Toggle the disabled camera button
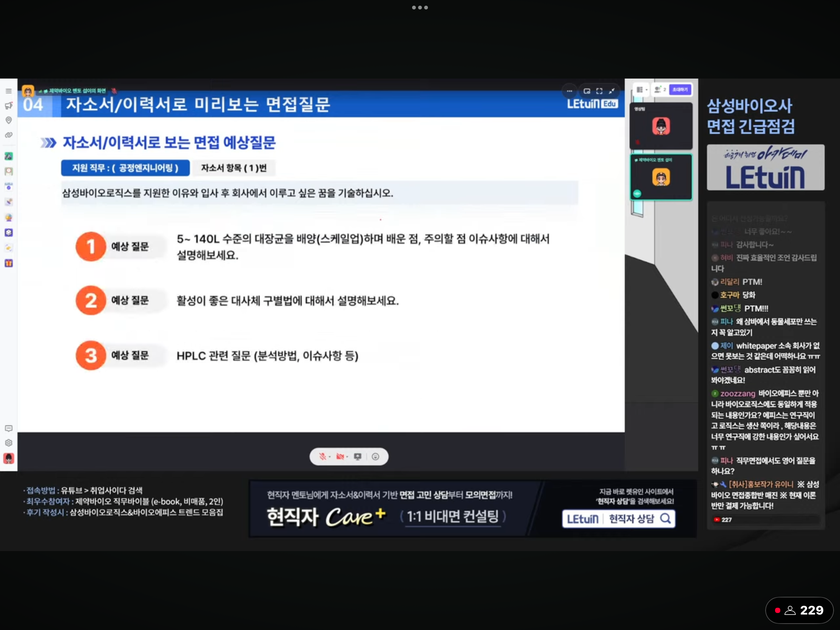 coord(340,457)
